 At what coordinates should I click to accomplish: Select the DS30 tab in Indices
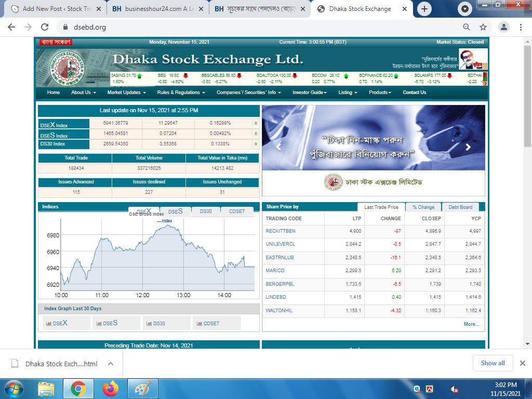tap(206, 211)
